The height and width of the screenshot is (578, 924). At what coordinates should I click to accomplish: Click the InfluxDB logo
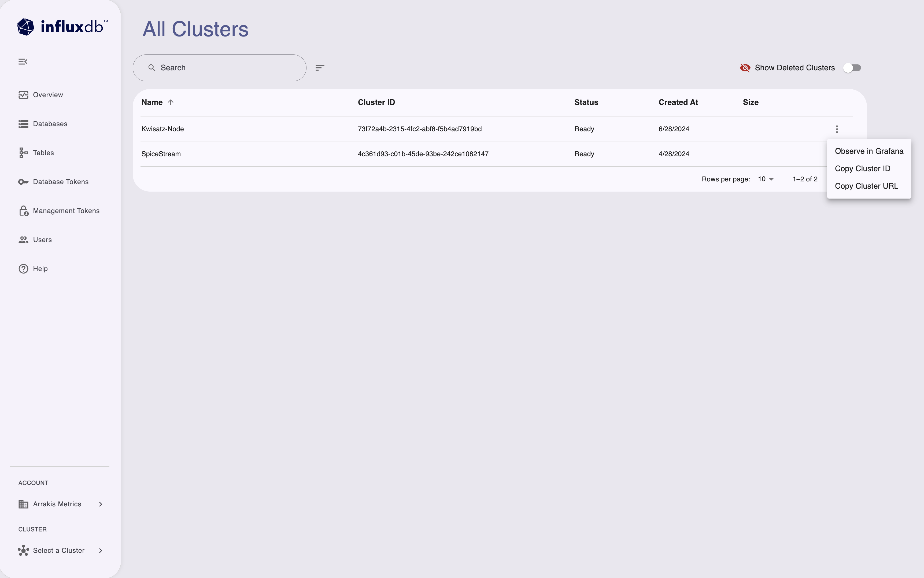(x=61, y=26)
